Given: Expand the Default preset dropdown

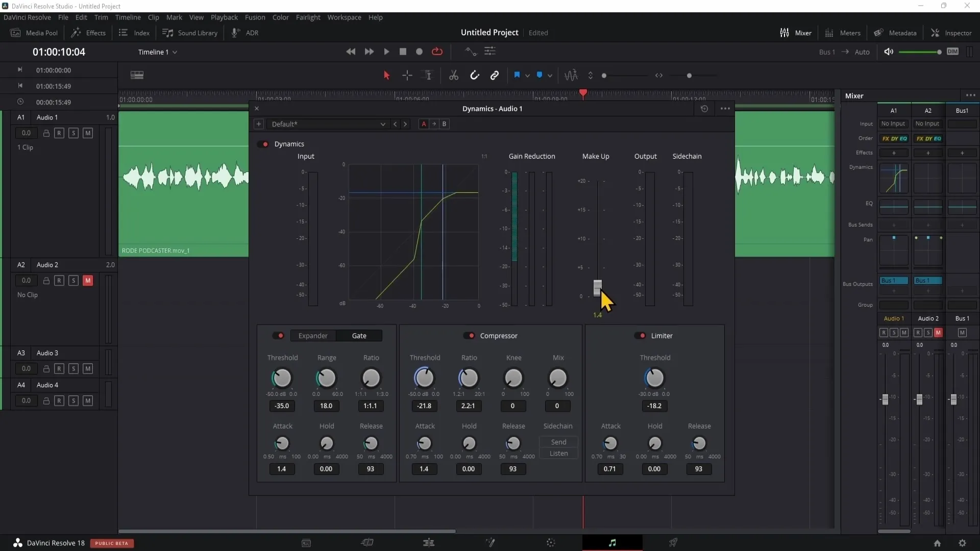Looking at the screenshot, I should [382, 124].
